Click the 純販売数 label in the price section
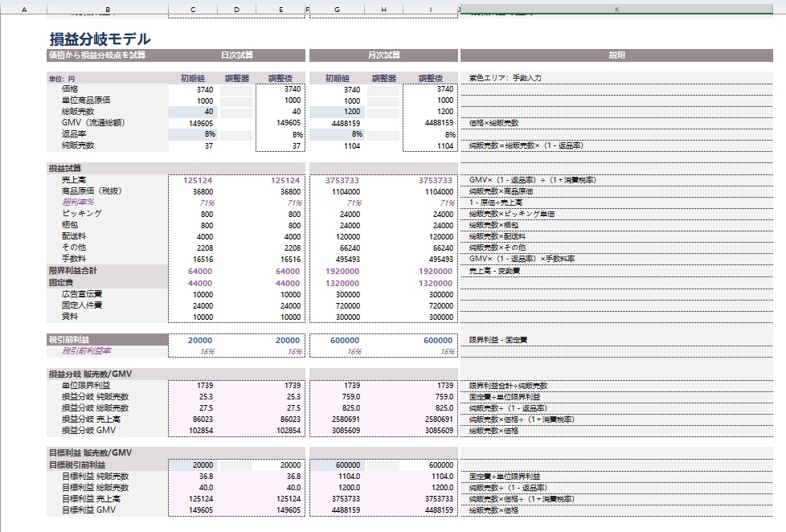The image size is (786, 532). click(x=78, y=145)
